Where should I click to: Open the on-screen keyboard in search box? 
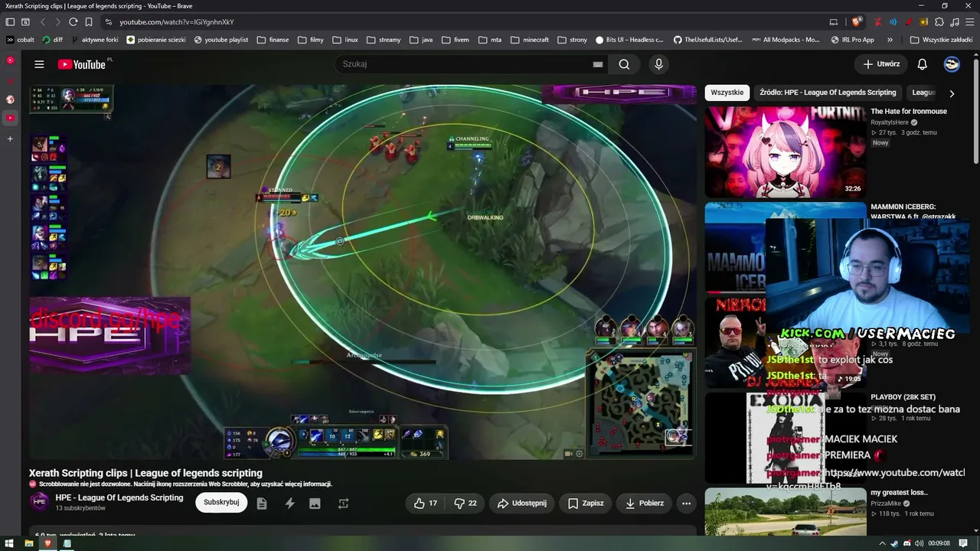point(597,64)
